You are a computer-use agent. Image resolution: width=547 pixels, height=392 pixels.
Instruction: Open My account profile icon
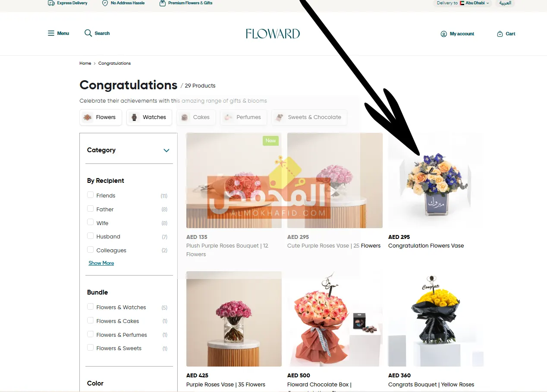[443, 34]
